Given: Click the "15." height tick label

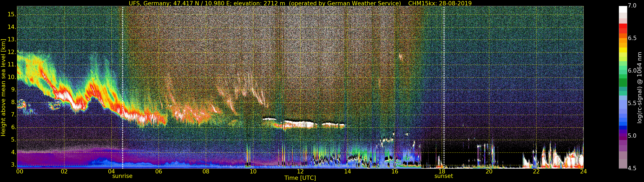Looking at the screenshot, I should 12,15.
